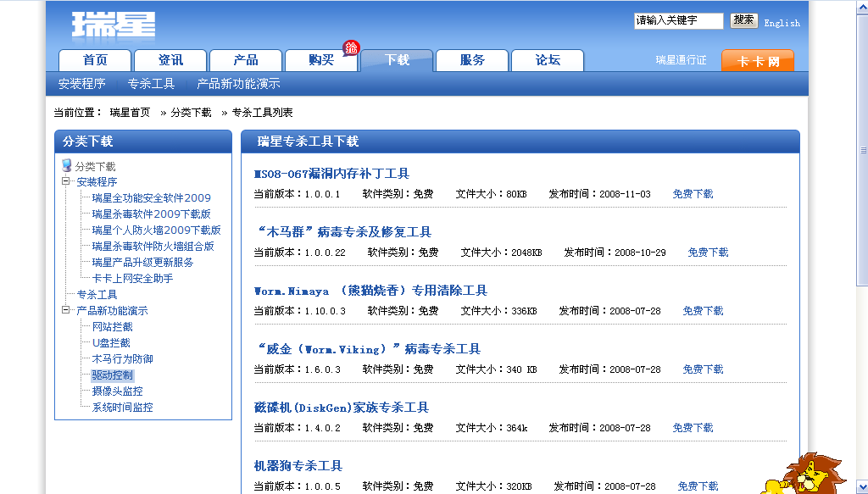Open the 首页 tab
The image size is (868, 494).
point(95,60)
